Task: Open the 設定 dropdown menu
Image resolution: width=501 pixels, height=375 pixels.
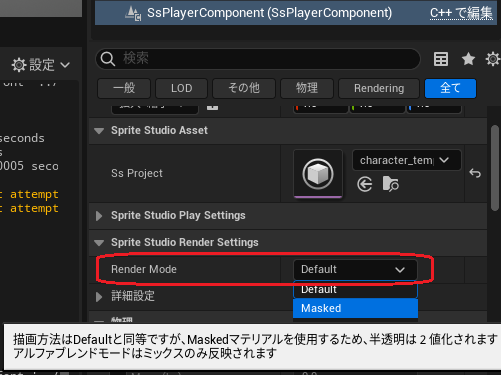Action: pos(41,65)
